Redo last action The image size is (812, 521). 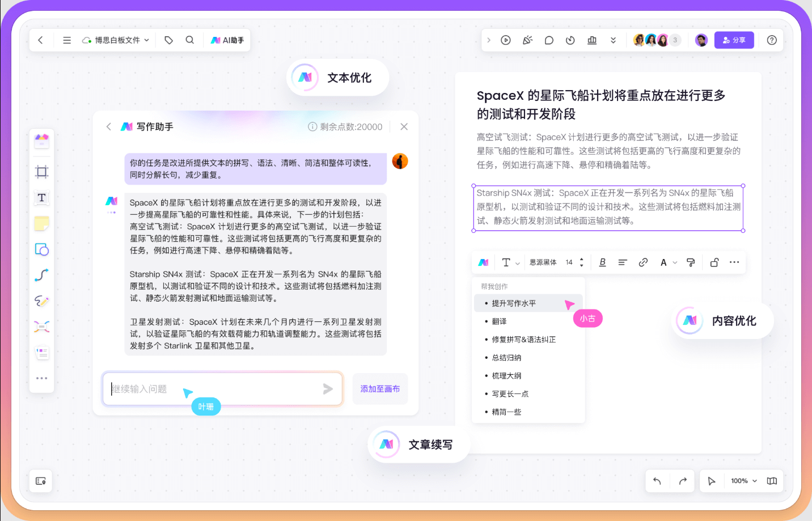[x=683, y=481]
